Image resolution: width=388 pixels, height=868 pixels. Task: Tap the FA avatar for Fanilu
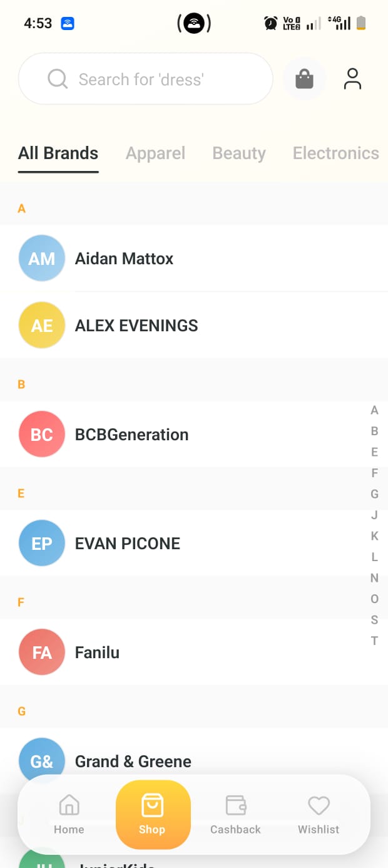[42, 652]
